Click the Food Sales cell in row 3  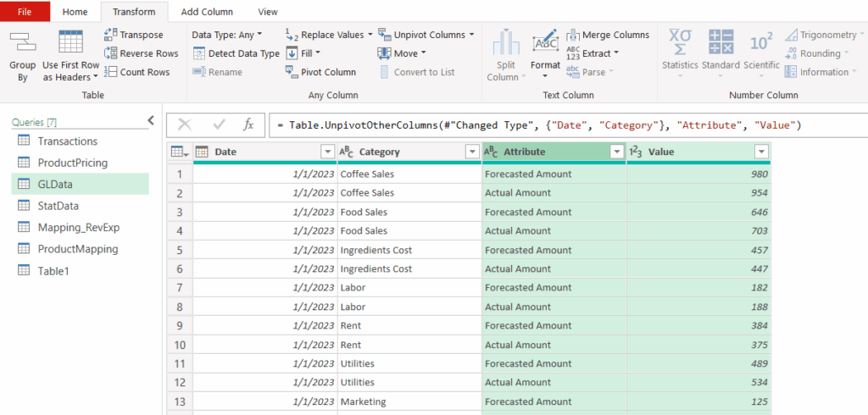pyautogui.click(x=409, y=212)
